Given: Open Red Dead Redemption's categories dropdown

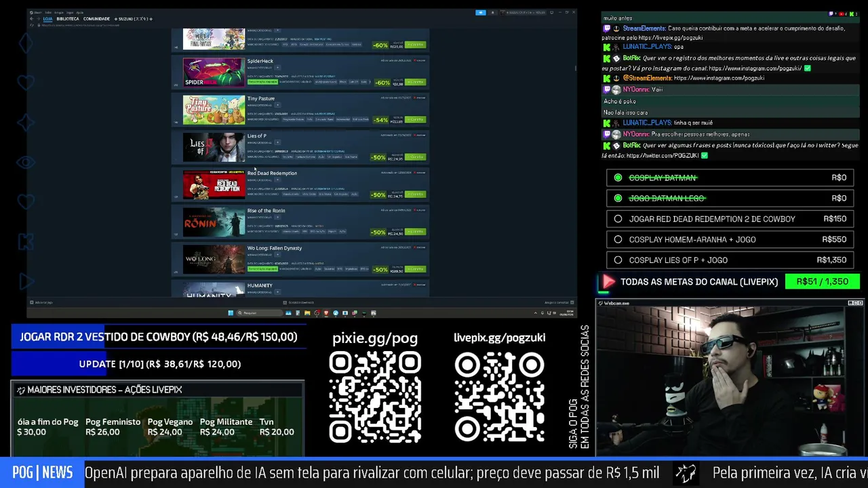Looking at the screenshot, I should (277, 180).
